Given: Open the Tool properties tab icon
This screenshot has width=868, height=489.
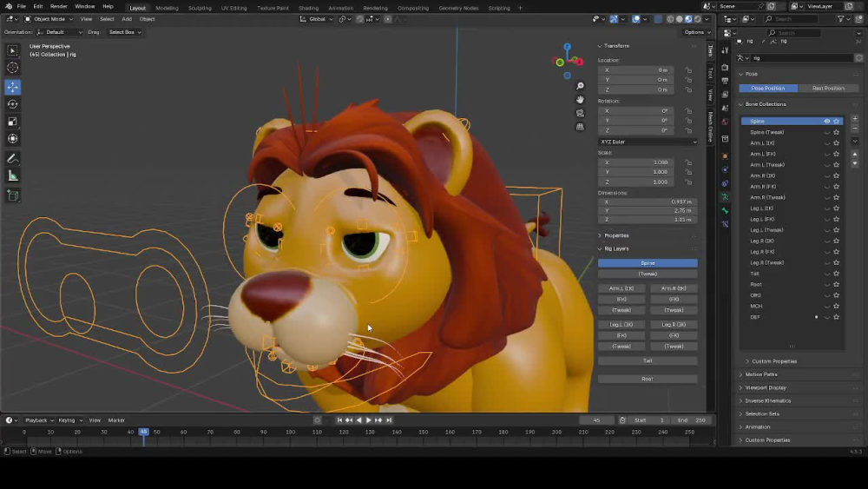Looking at the screenshot, I should pyautogui.click(x=725, y=50).
